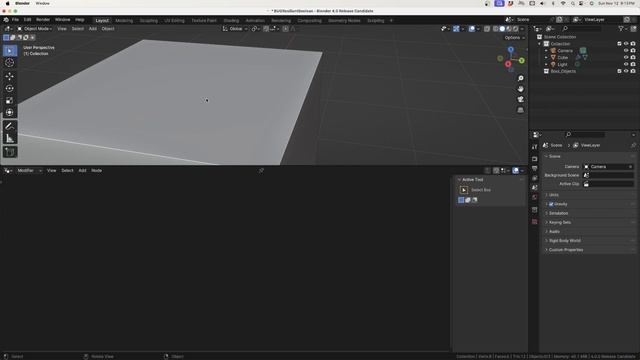Open the Render menu

[43, 20]
